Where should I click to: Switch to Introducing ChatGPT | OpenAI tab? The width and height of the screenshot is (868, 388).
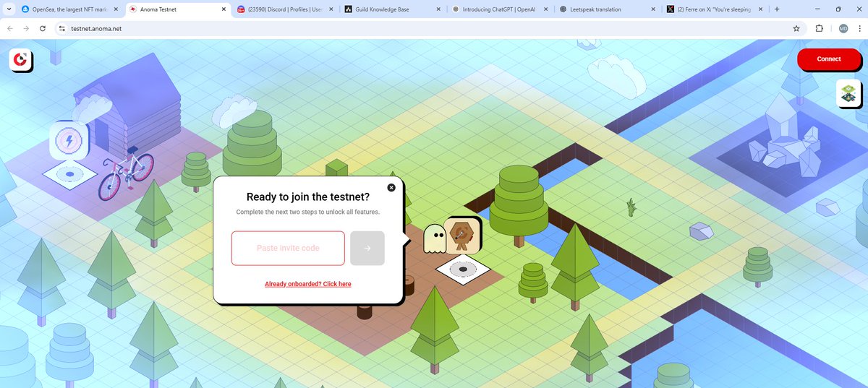498,9
